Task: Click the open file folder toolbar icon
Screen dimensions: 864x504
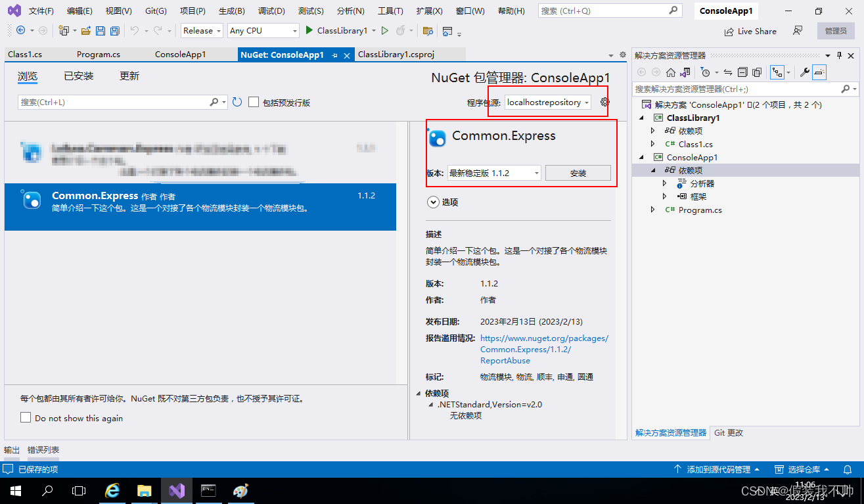Action: pyautogui.click(x=85, y=31)
